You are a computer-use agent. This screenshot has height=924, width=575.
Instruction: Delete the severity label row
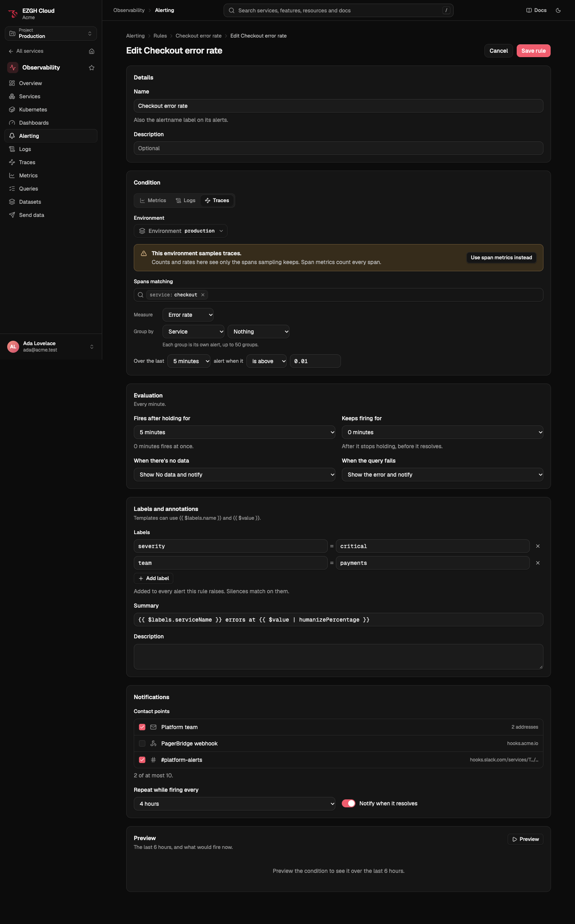point(538,546)
